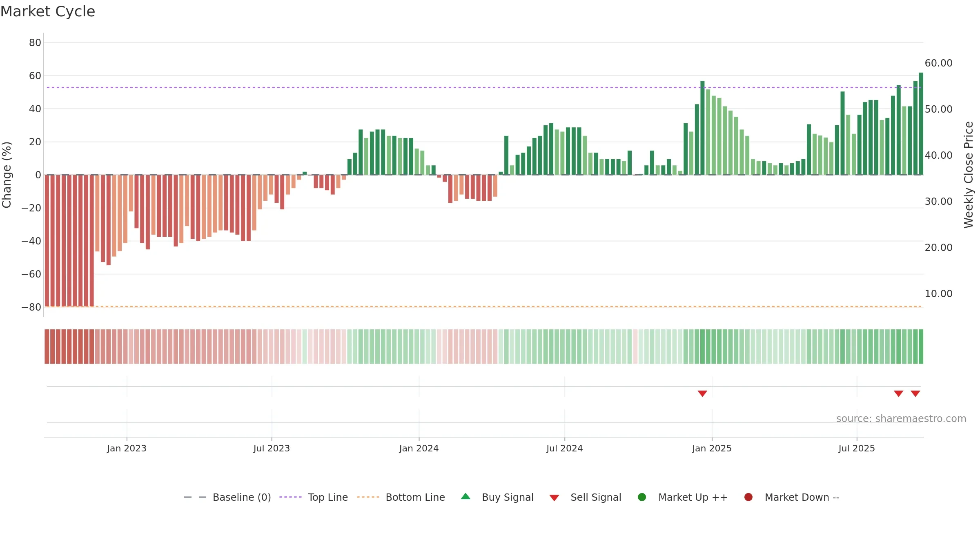This screenshot has height=551, width=980.
Task: Click the −80 percent change axis label
Action: (31, 307)
